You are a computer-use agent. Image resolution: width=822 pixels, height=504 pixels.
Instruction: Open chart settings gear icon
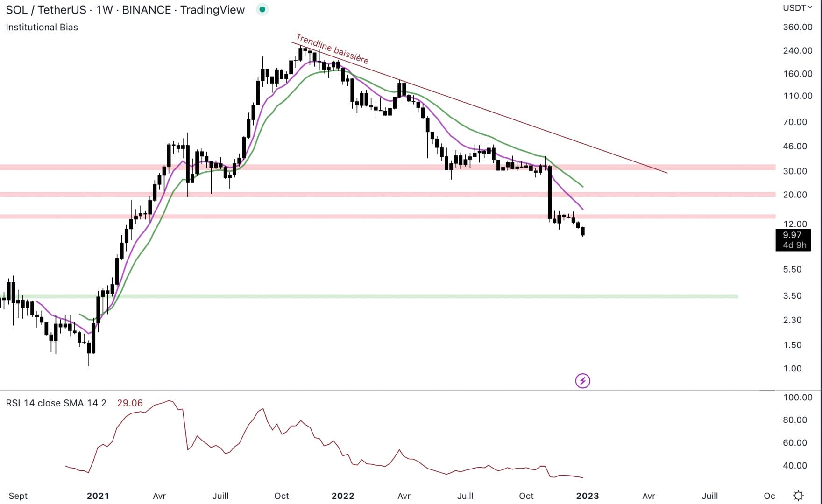pyautogui.click(x=799, y=496)
